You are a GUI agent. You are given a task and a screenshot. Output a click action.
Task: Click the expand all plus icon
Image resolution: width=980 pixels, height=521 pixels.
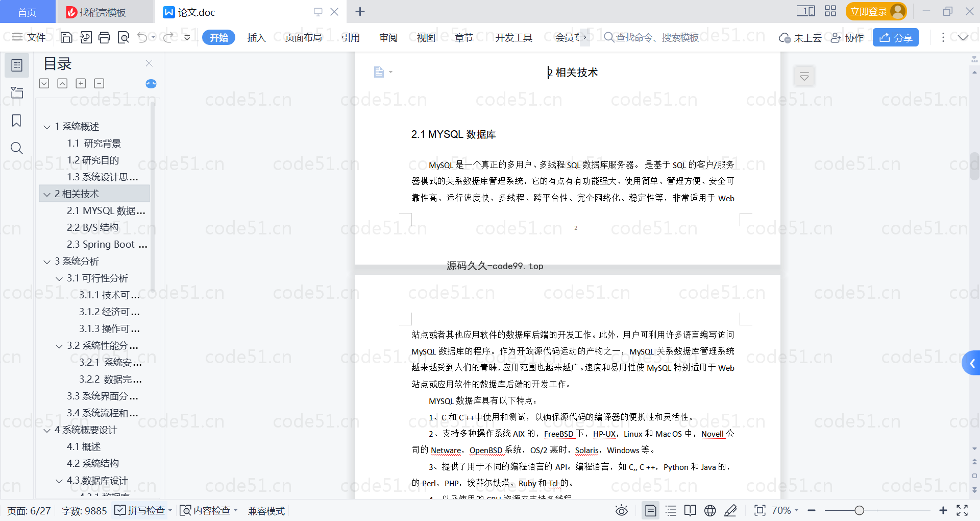[81, 83]
